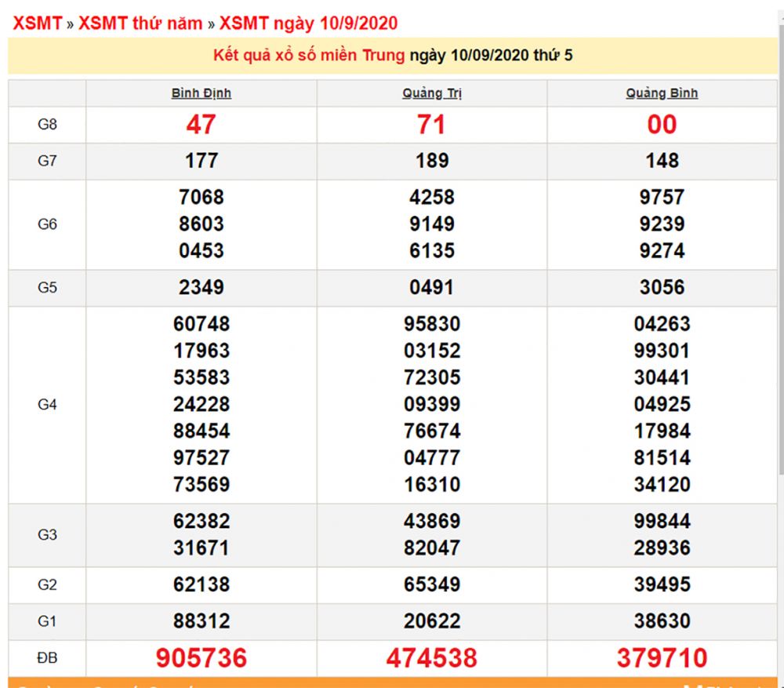This screenshot has height=688, width=784.
Task: Click Quảng Bình G8 result 00
Action: 662,125
